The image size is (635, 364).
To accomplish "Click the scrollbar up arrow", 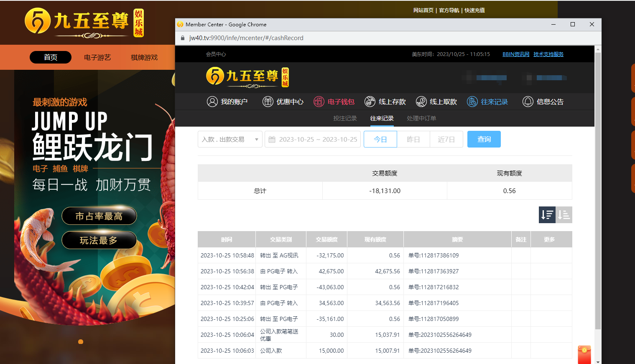I will click(x=598, y=49).
